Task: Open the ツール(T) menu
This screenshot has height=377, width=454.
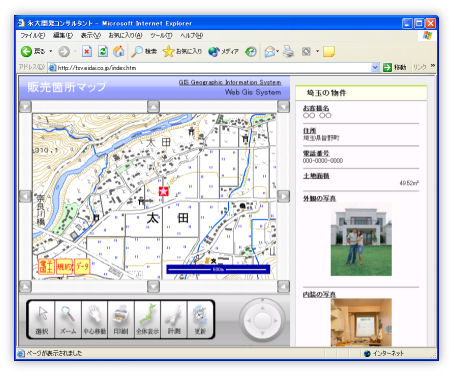Action: [x=161, y=35]
